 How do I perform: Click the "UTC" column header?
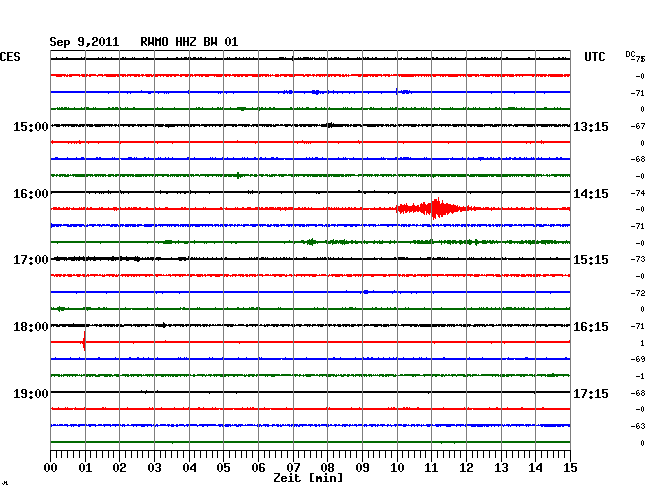pos(594,57)
